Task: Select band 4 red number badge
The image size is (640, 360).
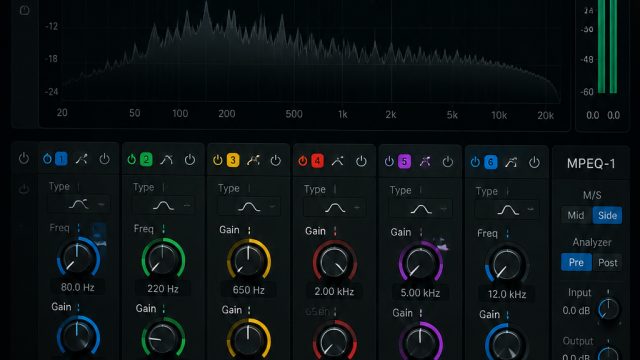Action: pos(317,161)
